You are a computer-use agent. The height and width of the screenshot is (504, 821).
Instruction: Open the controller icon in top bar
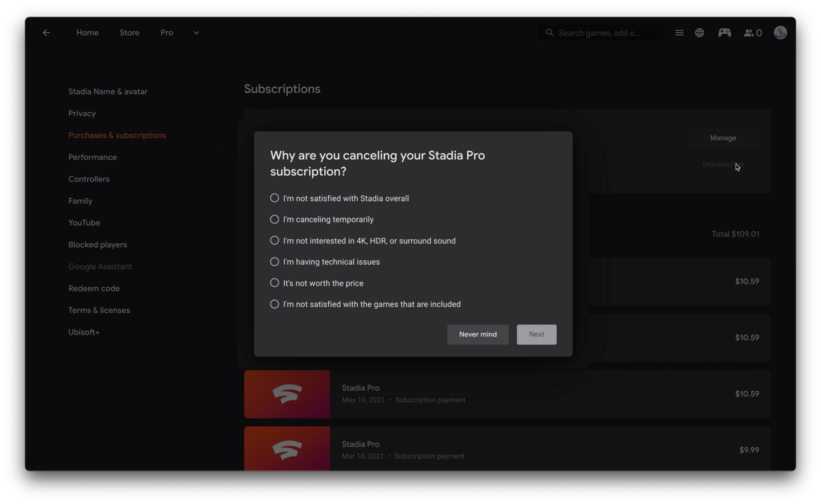(x=724, y=33)
